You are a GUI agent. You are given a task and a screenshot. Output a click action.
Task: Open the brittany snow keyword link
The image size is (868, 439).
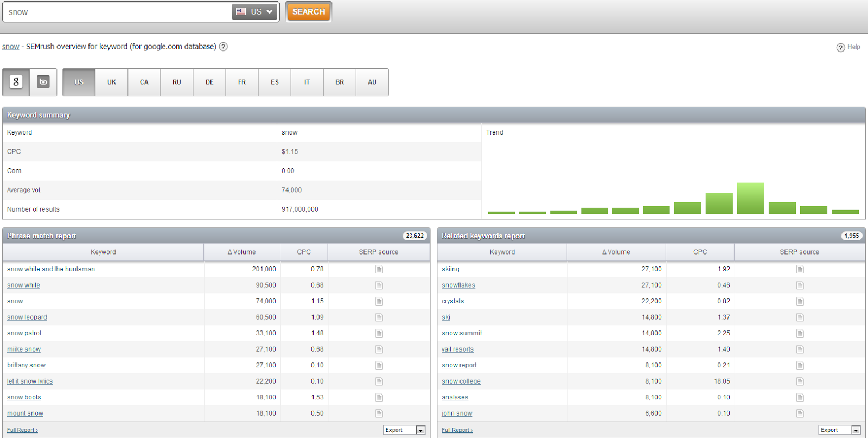[26, 365]
